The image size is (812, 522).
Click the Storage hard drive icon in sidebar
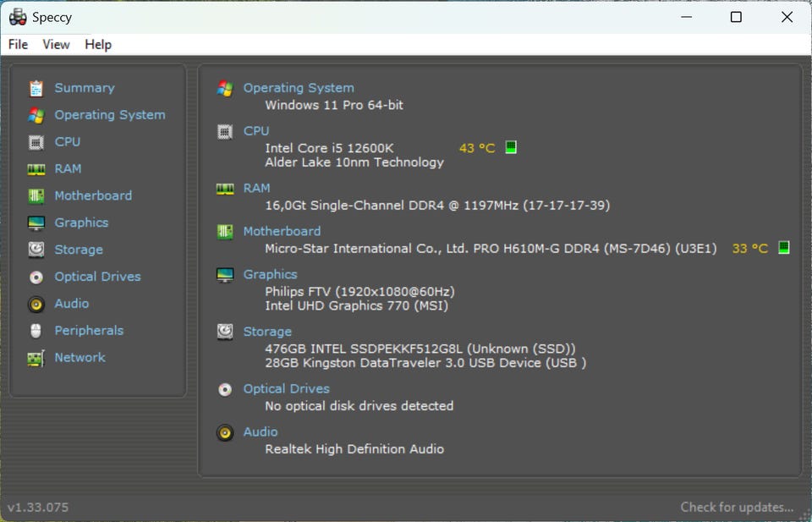point(36,250)
